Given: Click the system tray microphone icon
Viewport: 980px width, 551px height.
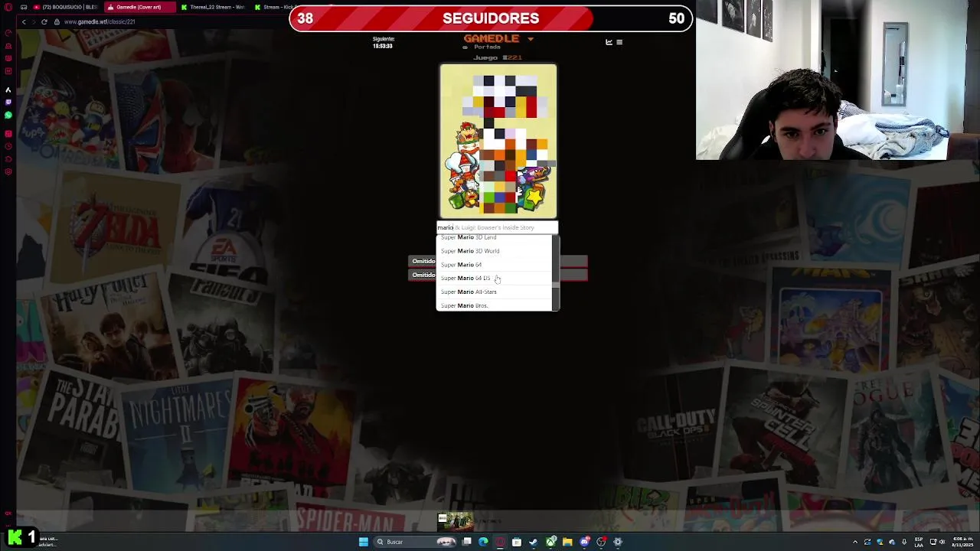Looking at the screenshot, I should (904, 542).
